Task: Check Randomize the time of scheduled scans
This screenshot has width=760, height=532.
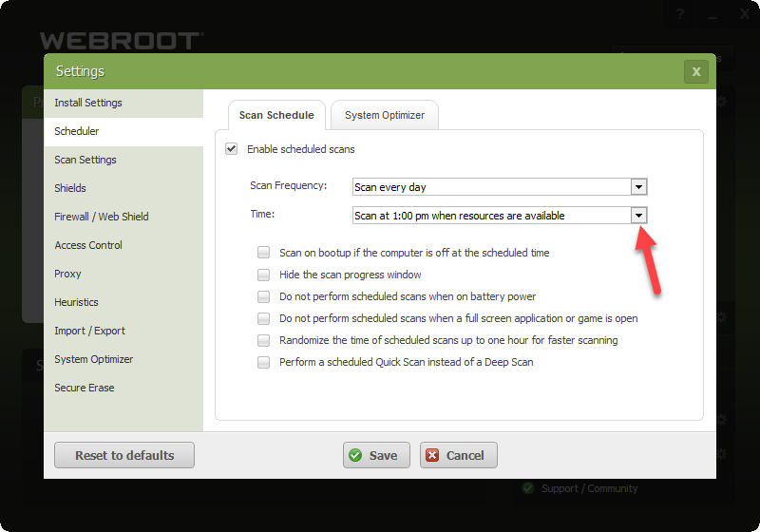Action: (x=264, y=340)
